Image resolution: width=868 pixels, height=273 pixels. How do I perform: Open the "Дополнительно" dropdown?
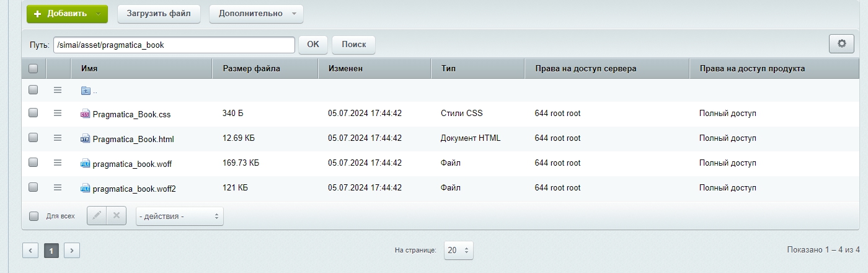pos(256,14)
